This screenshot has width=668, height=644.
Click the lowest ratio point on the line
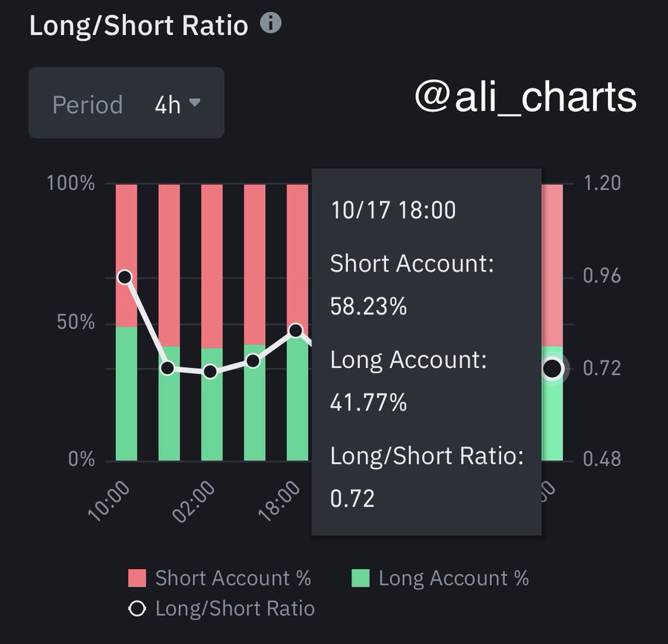212,372
